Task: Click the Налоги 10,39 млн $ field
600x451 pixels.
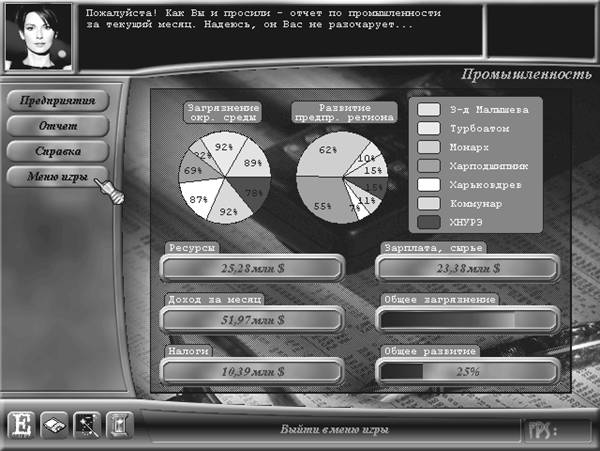Action: click(x=251, y=371)
